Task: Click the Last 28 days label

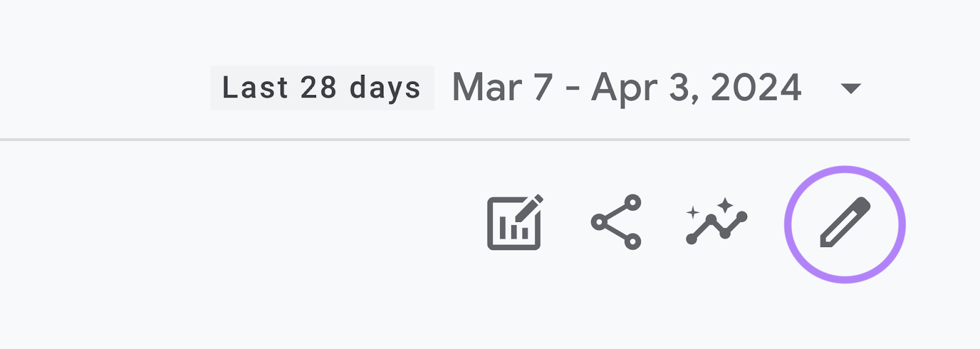Action: pos(322,88)
